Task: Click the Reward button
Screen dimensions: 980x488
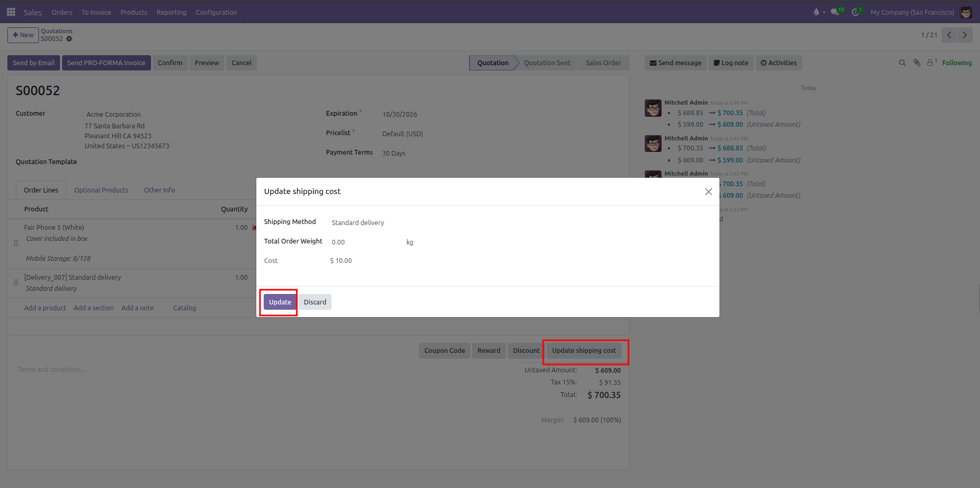Action: tap(489, 351)
